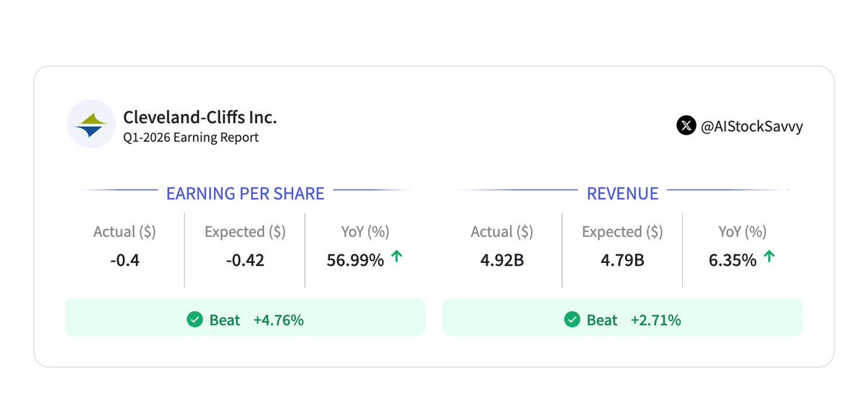Viewport: 868px width, 399px height.
Task: Click the checkmark icon in Revenue Beat banner
Action: pos(572,319)
